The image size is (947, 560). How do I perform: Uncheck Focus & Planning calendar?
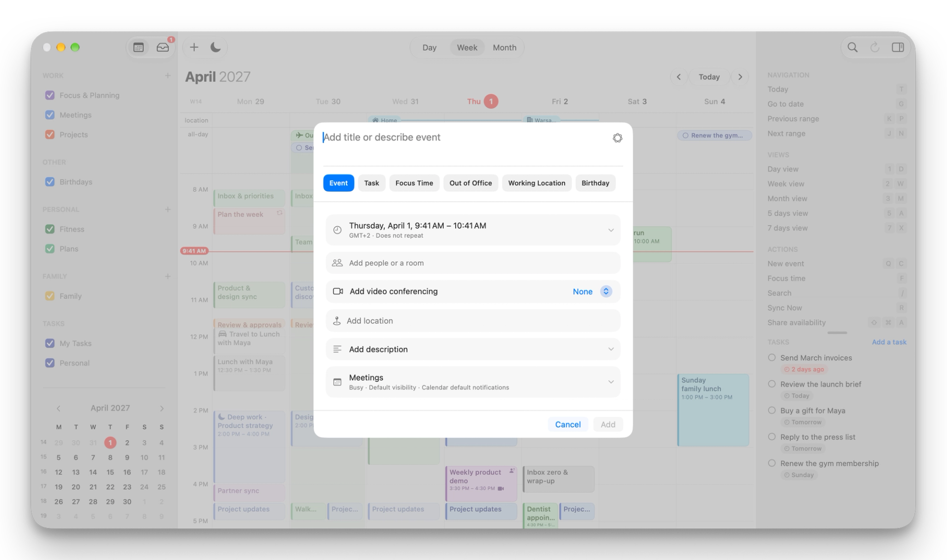point(50,95)
